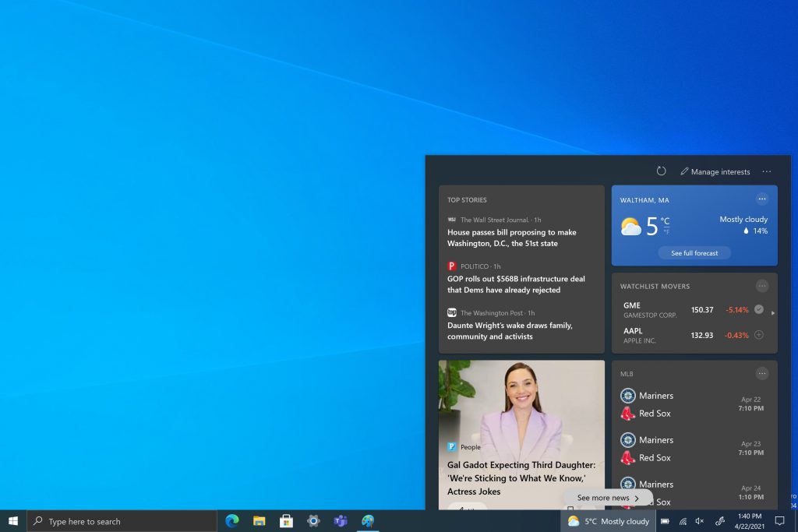Switch weather unit to Fahrenheit
Image resolution: width=798 pixels, height=532 pixels.
pos(666,231)
